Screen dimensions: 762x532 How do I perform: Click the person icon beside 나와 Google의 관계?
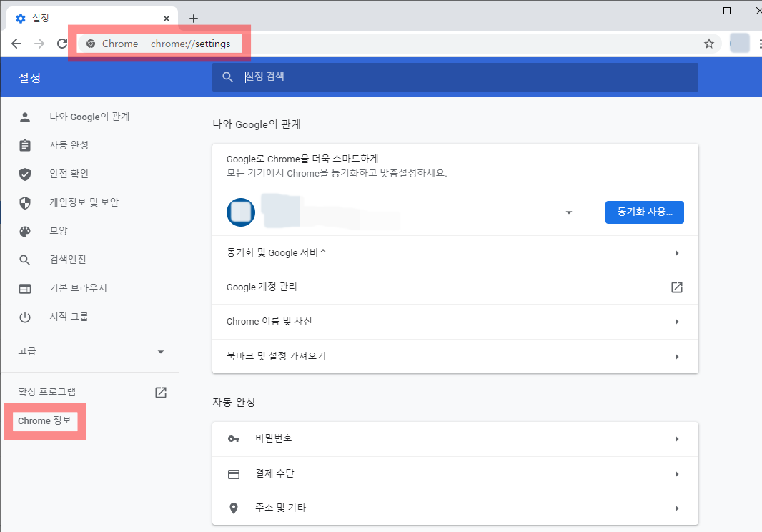pos(25,117)
